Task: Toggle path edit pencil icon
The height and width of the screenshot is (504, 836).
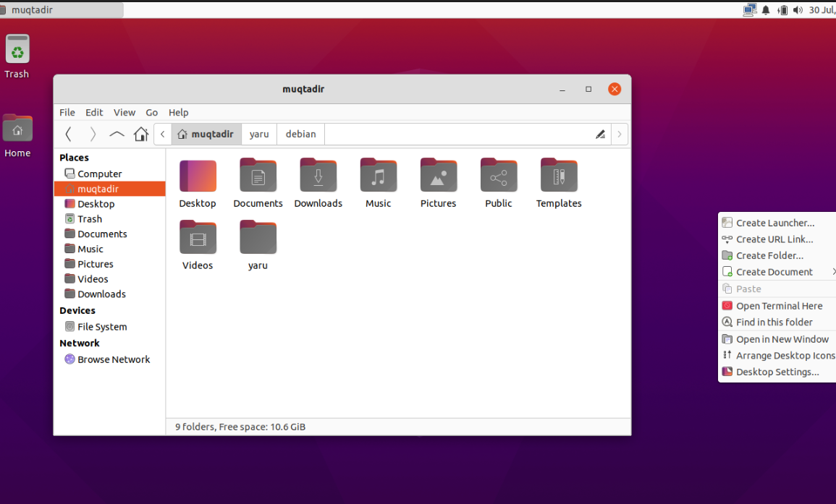Action: [x=600, y=134]
